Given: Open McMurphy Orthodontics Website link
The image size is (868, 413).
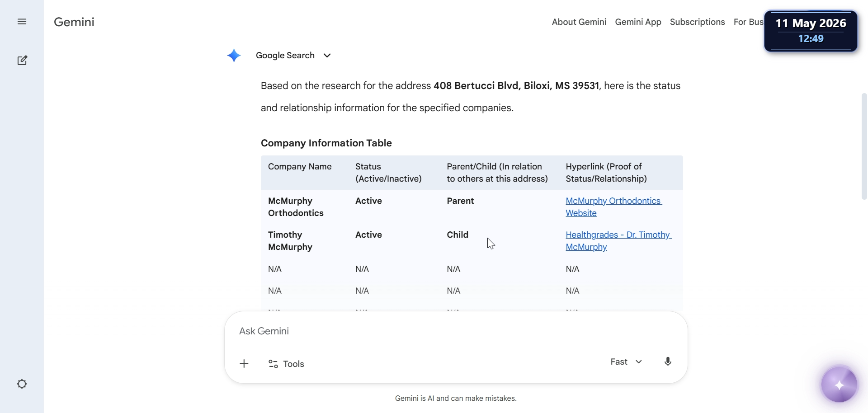Looking at the screenshot, I should 613,207.
